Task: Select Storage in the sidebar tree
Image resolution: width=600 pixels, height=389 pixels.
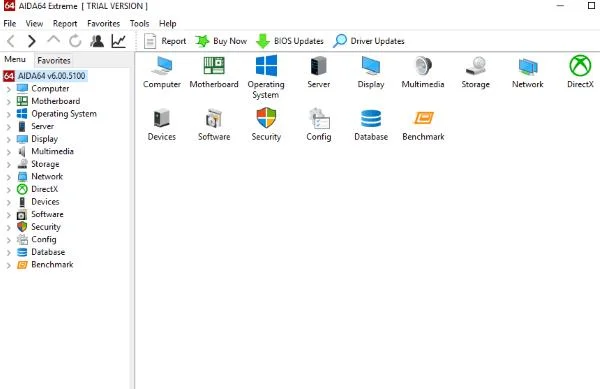Action: (45, 164)
